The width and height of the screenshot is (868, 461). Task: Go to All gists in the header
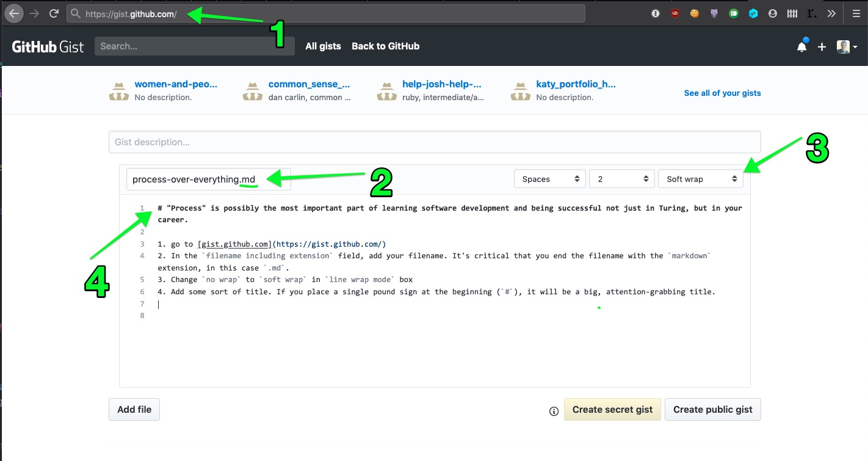(323, 46)
